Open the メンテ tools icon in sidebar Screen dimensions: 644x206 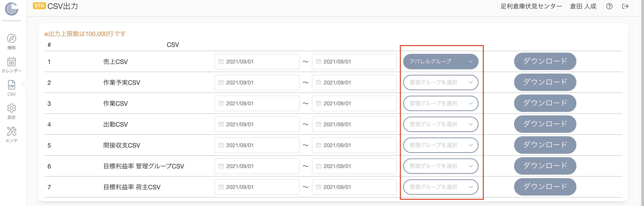pyautogui.click(x=12, y=131)
